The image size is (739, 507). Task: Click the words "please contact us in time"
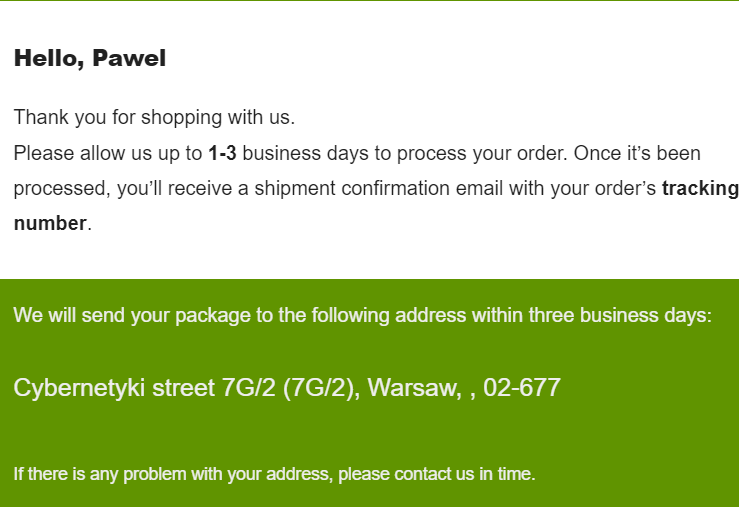click(436, 474)
